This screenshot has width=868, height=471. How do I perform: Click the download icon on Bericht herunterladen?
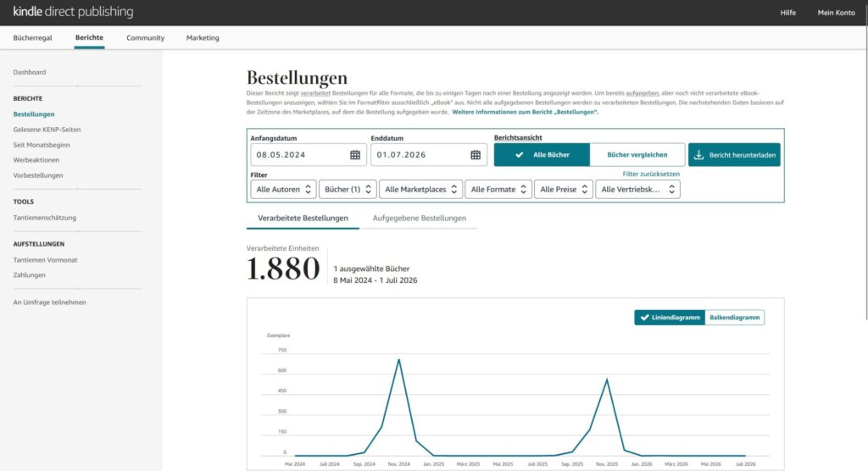tap(698, 155)
